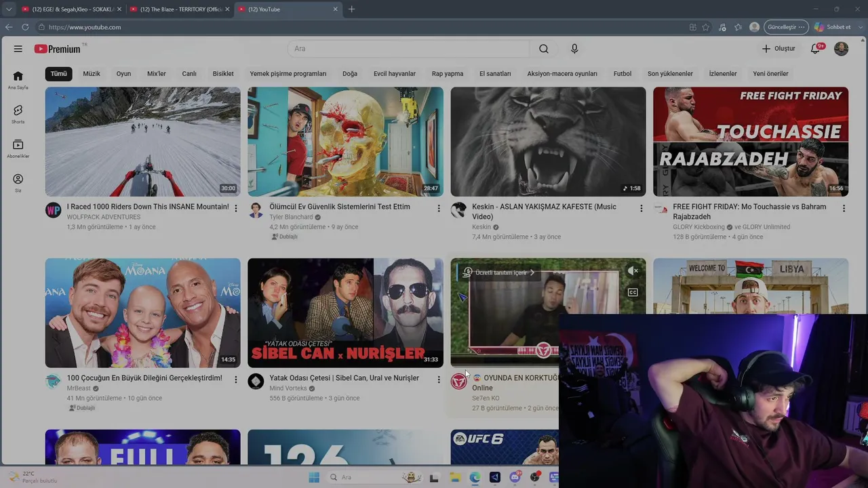Open Discord from the taskbar
The width and height of the screenshot is (868, 488).
point(515,477)
